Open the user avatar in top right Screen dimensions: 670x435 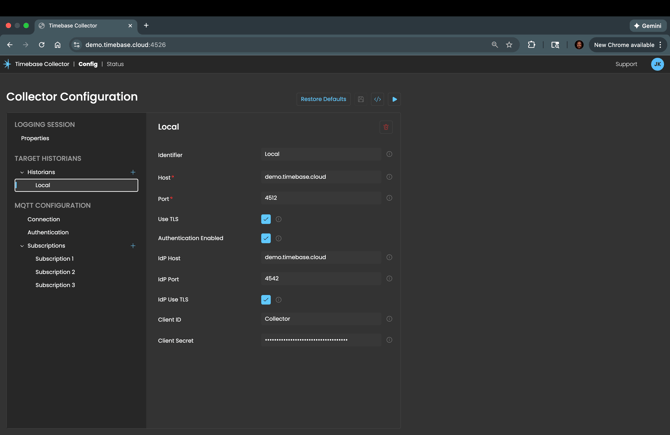(657, 64)
